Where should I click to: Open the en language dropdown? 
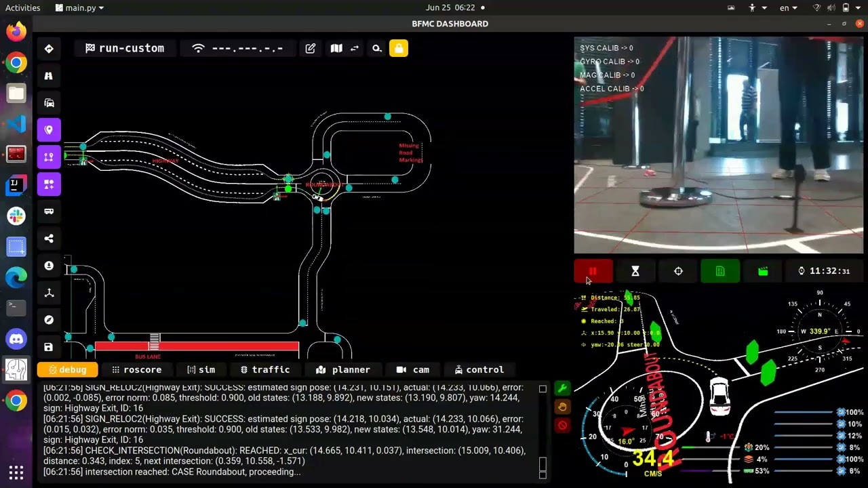pos(788,7)
